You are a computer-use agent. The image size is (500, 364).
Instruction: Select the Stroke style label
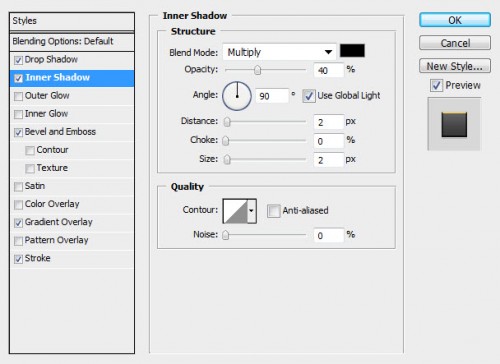38,258
